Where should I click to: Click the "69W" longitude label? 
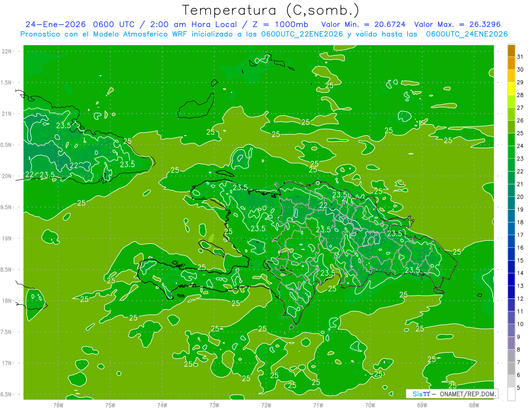[422, 405]
